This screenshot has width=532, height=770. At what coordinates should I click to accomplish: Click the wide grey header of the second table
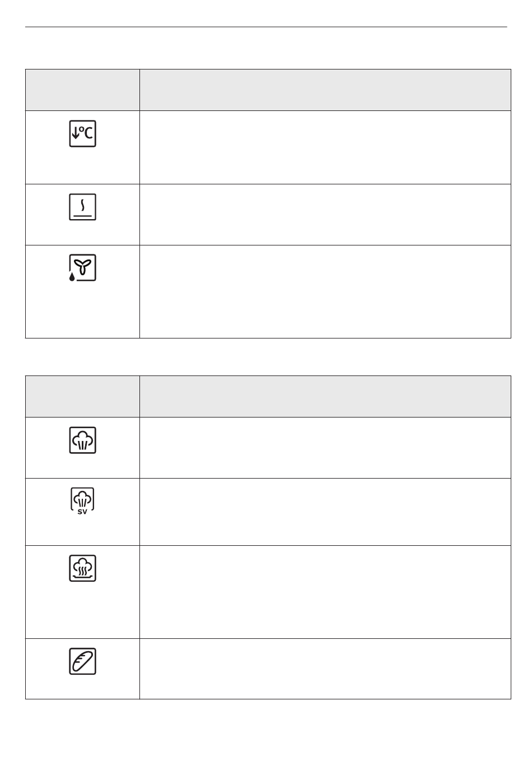(325, 396)
